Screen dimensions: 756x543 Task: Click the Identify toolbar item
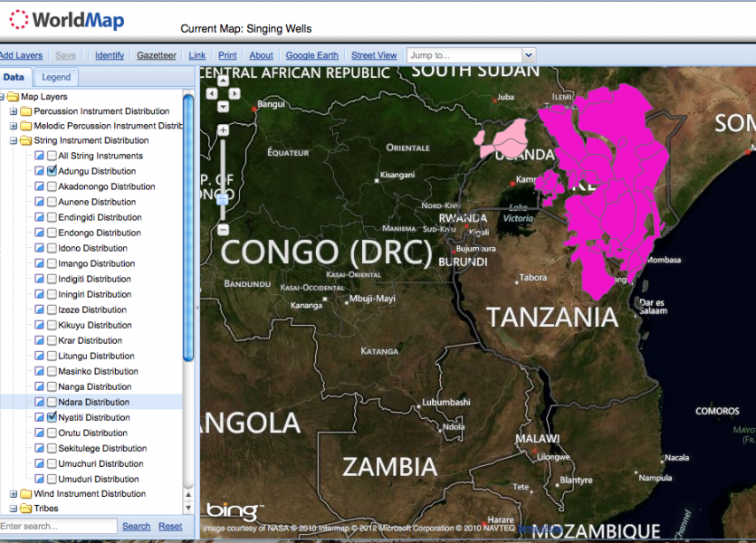click(x=110, y=55)
